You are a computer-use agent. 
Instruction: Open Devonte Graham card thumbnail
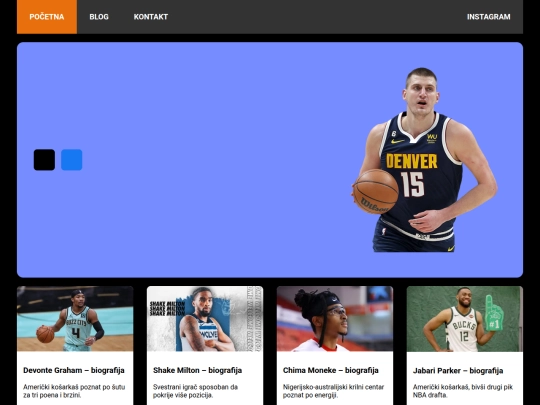(75, 319)
